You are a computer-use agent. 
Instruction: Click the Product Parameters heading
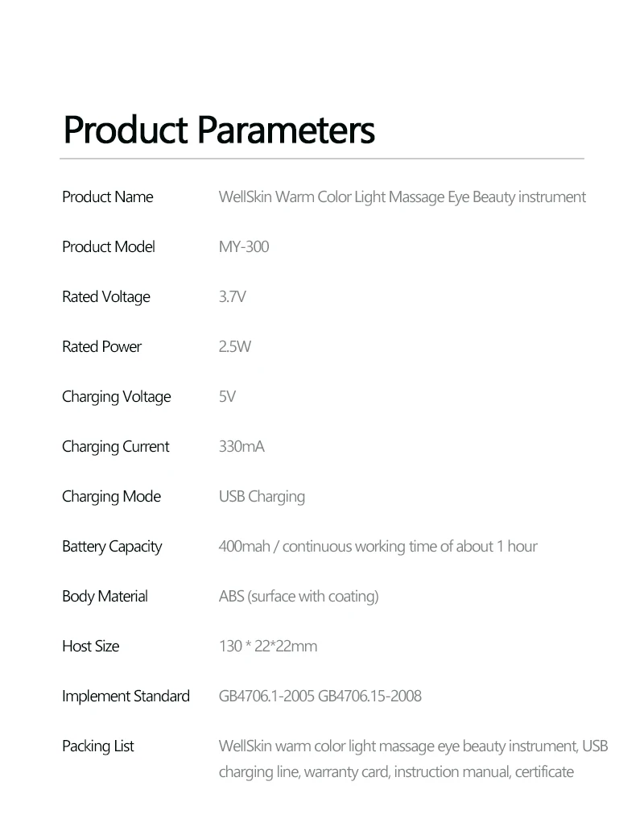click(x=219, y=130)
